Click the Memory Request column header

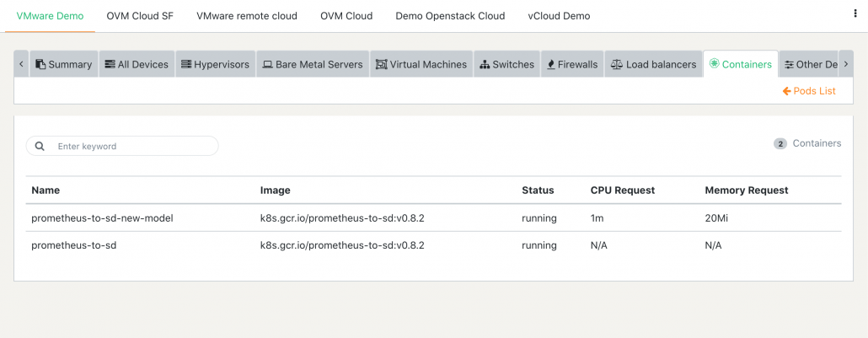tap(746, 190)
